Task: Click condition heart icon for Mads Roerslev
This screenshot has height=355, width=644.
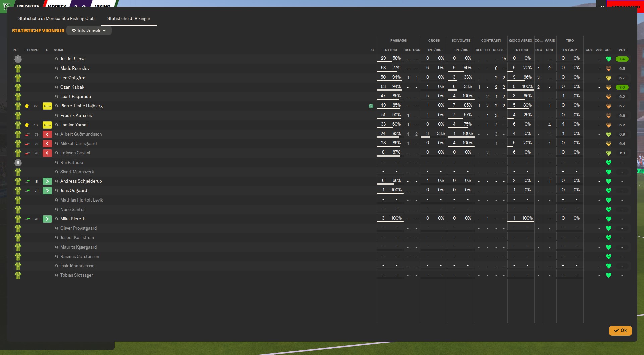Action: pyautogui.click(x=609, y=69)
